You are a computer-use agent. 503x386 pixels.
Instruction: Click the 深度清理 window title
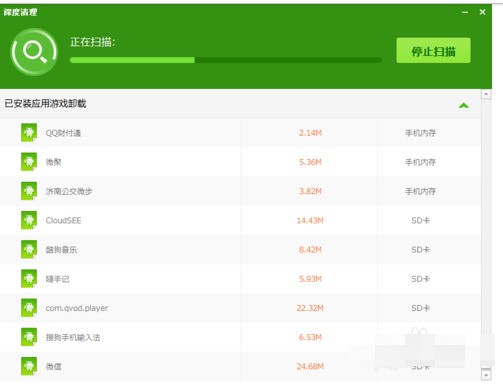point(20,12)
